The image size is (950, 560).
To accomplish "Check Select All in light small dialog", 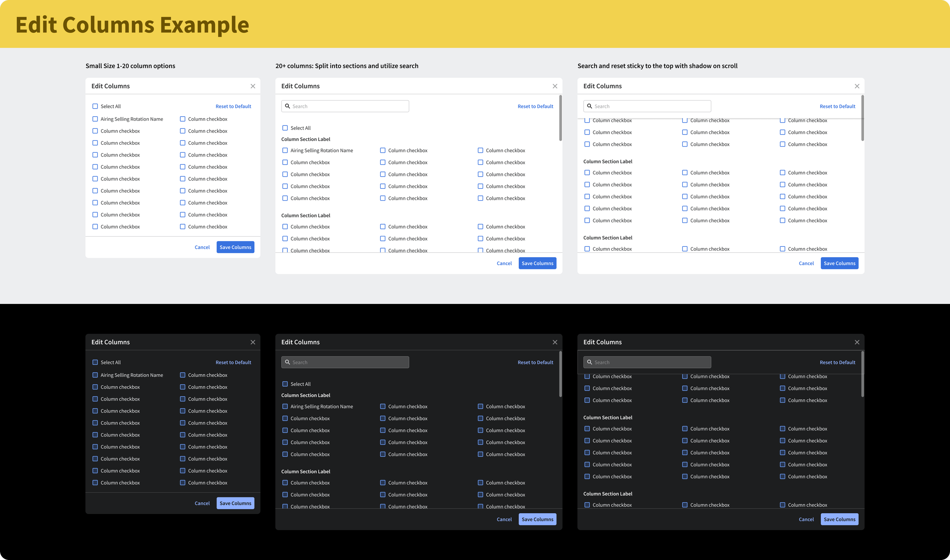I will pos(95,106).
